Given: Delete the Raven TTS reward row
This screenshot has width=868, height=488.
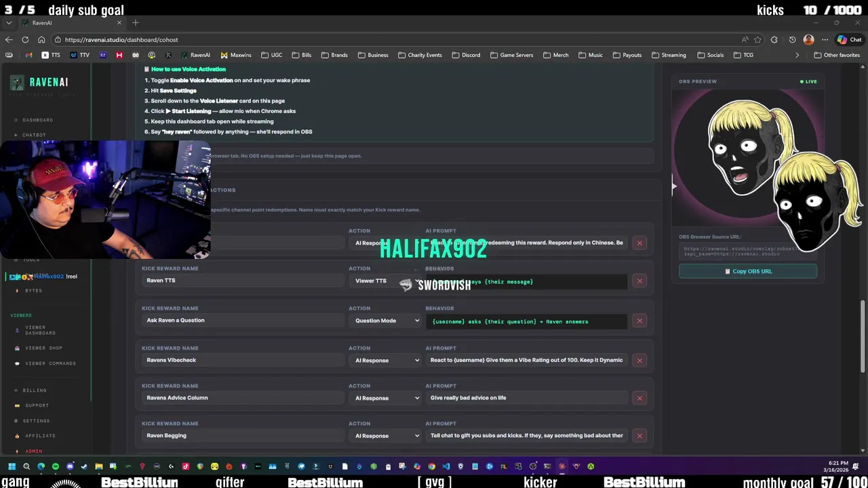Looking at the screenshot, I should pyautogui.click(x=639, y=281).
